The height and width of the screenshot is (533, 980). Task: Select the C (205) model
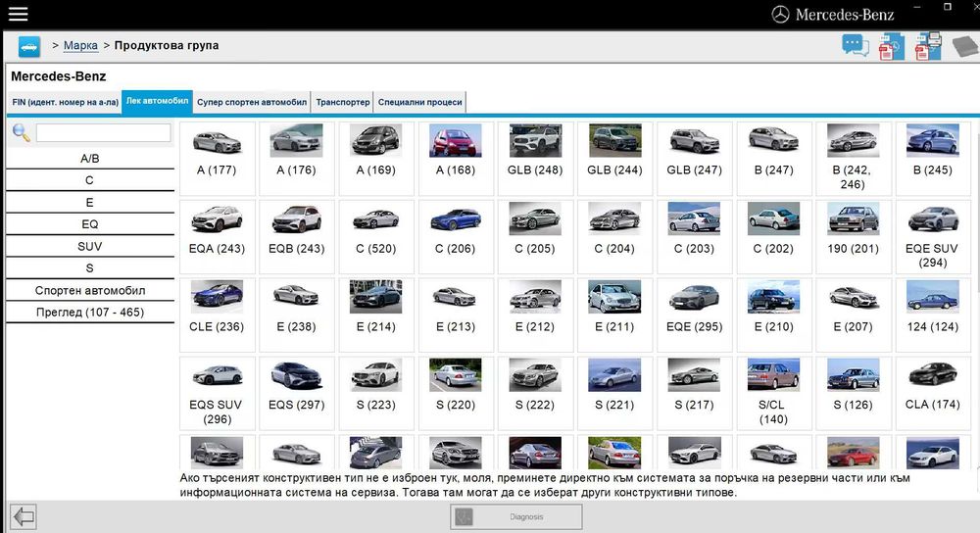tap(535, 237)
